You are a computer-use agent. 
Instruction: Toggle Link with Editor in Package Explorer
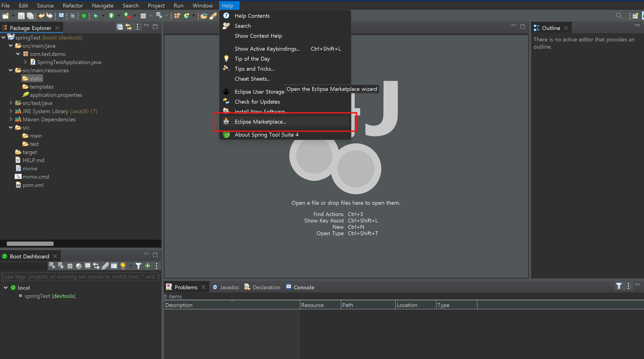coord(129,27)
